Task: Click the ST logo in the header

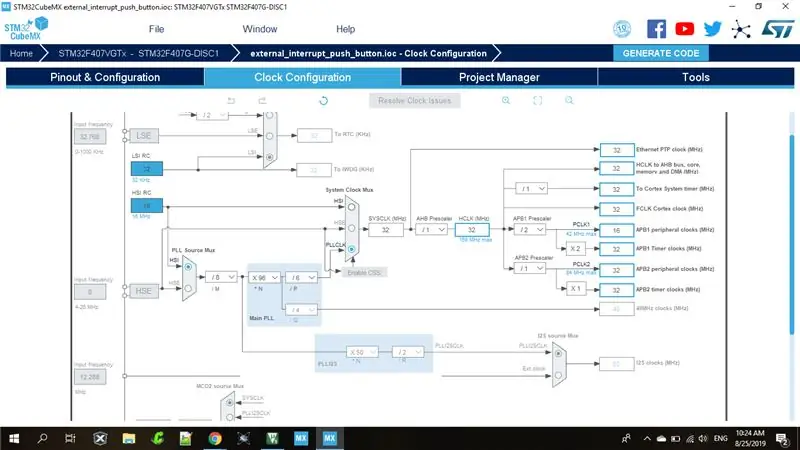Action: tap(778, 29)
